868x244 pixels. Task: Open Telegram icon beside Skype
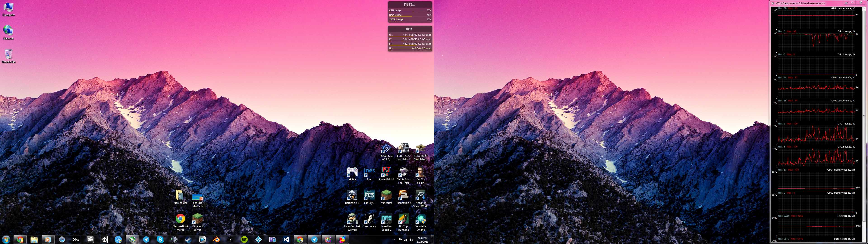point(146,240)
